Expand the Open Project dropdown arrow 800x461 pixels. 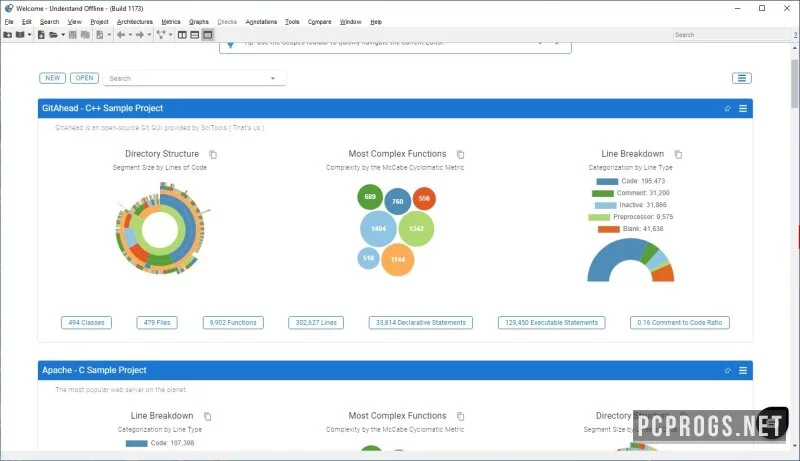coord(29,35)
